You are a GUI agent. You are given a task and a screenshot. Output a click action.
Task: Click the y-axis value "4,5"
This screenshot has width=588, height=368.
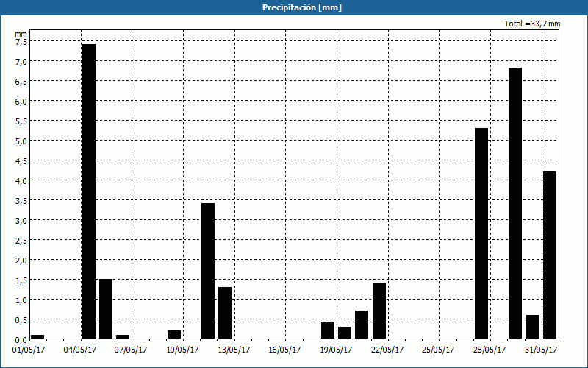click(21, 161)
